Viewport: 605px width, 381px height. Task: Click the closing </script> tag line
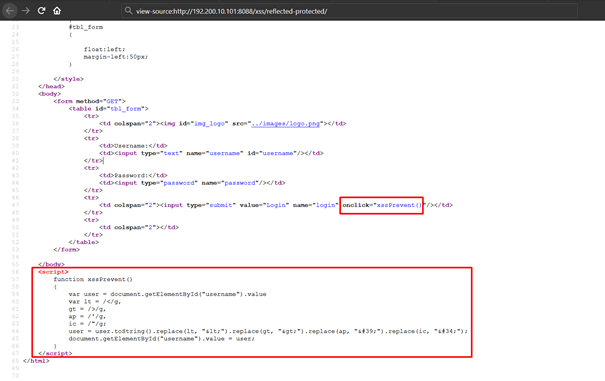pyautogui.click(x=55, y=353)
